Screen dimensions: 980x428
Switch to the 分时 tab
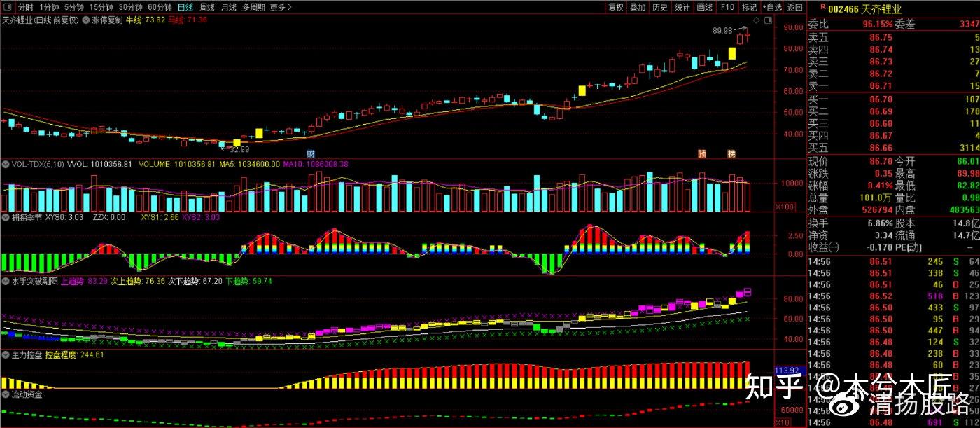pyautogui.click(x=25, y=7)
